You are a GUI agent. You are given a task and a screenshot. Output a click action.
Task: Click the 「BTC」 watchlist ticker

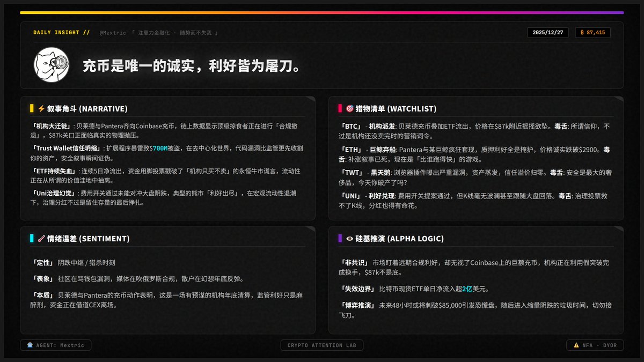352,126
